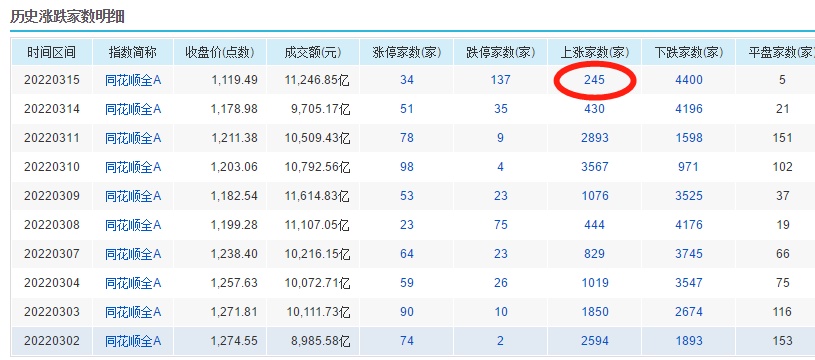Open 同花顺全A link in 20220311 row
The image size is (815, 360).
tap(134, 138)
